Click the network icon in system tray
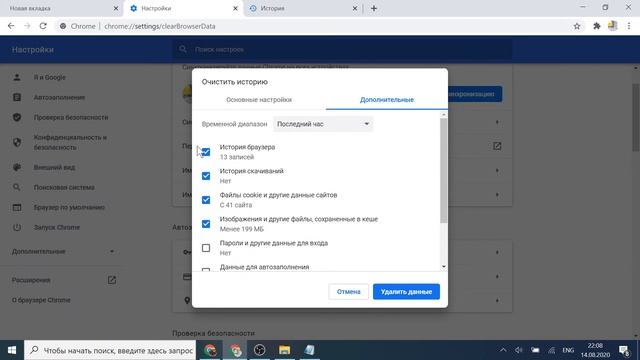 coord(551,350)
